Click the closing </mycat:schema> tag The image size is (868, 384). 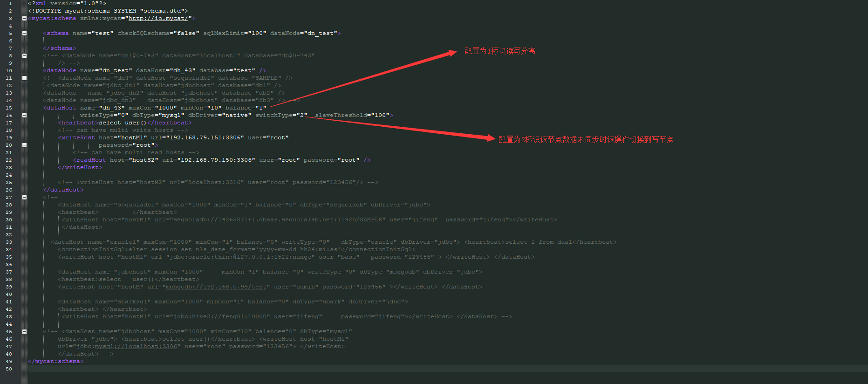click(x=56, y=362)
